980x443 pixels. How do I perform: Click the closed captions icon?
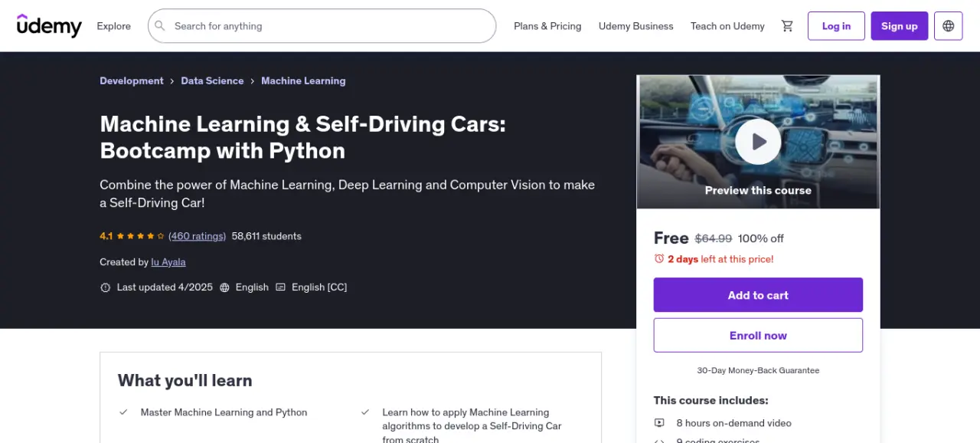(x=280, y=287)
